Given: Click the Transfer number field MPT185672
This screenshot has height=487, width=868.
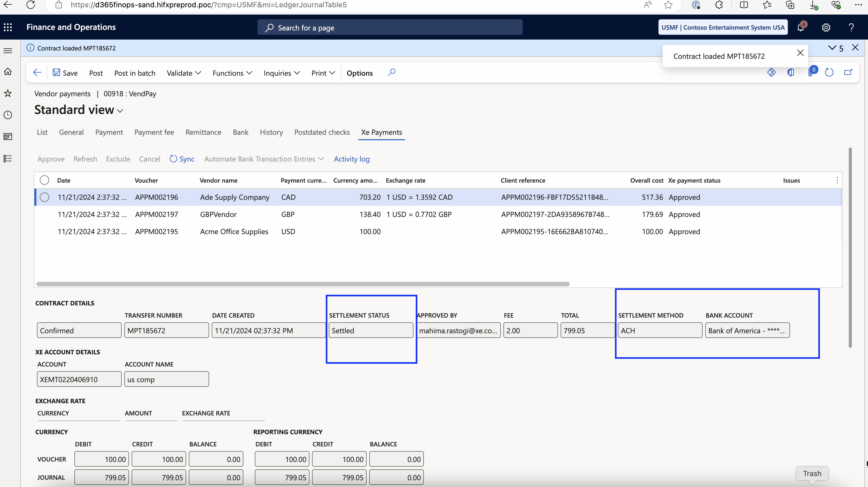Looking at the screenshot, I should pos(166,330).
